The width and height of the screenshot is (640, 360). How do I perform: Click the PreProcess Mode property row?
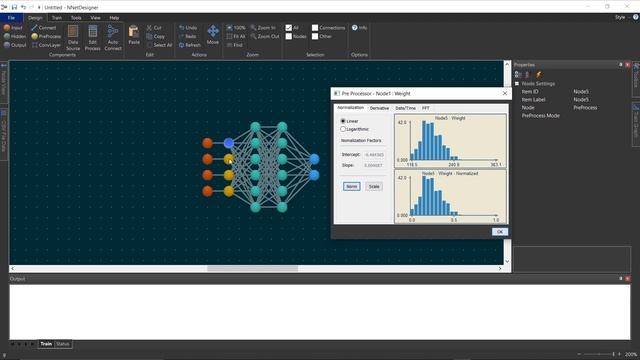coord(571,116)
